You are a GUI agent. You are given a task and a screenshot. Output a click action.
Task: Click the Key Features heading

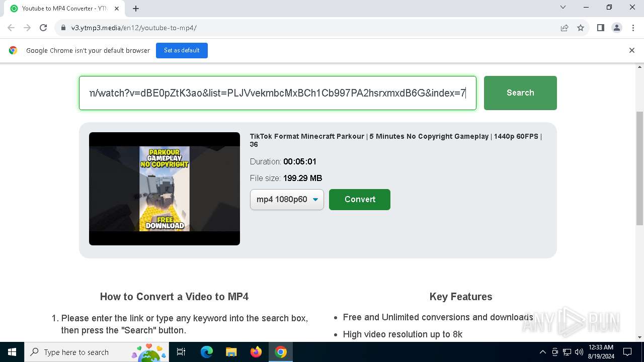point(461,297)
